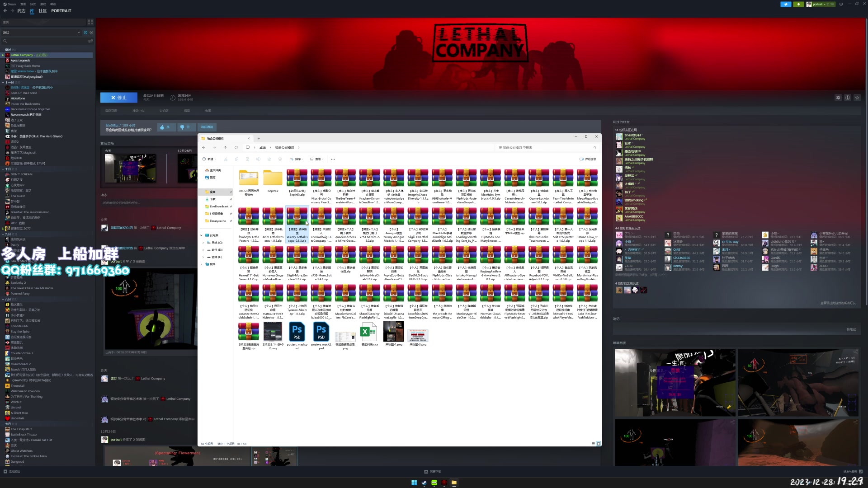
Task: Open Lethal Company settings gear
Action: tap(838, 98)
